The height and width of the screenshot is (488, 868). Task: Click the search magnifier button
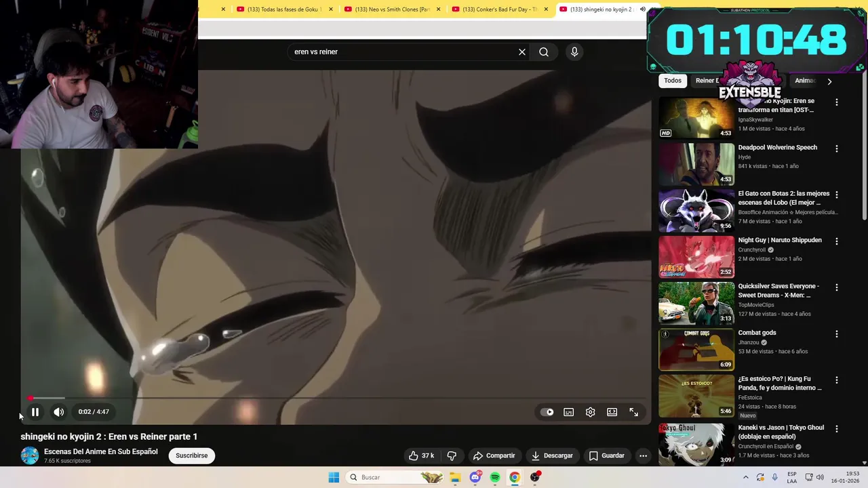point(544,52)
